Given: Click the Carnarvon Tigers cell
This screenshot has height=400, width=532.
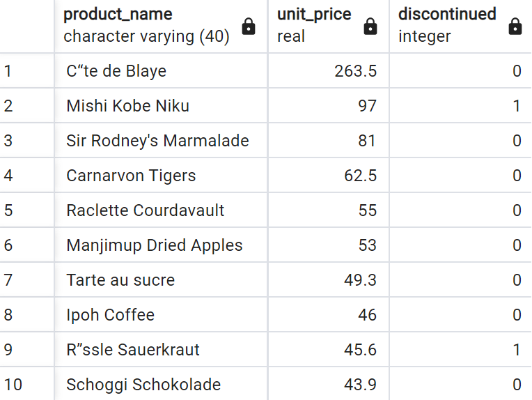Looking at the screenshot, I should (x=161, y=175).
